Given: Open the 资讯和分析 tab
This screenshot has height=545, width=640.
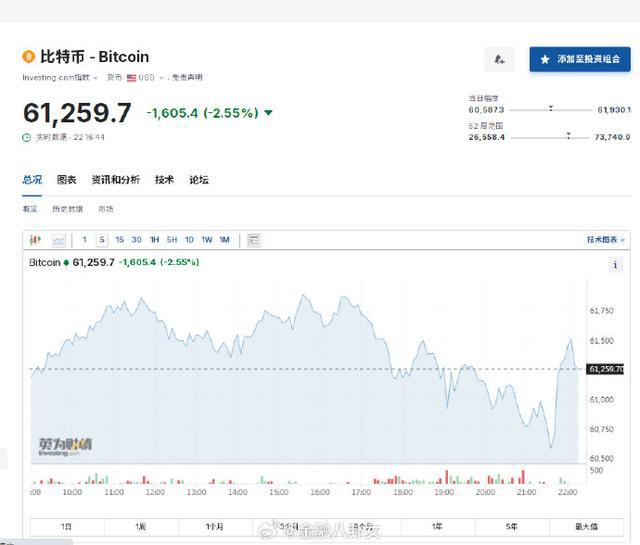Looking at the screenshot, I should pos(116,180).
